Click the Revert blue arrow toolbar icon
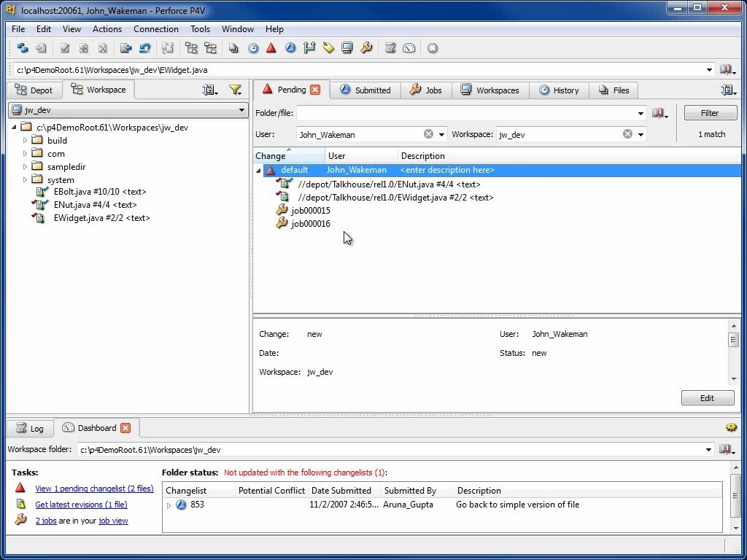Viewport: 747px width, 560px height. (145, 48)
